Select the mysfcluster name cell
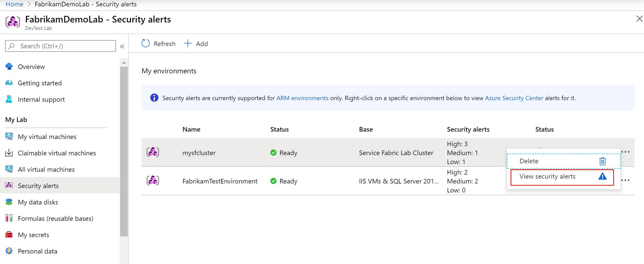The width and height of the screenshot is (644, 264). (199, 153)
